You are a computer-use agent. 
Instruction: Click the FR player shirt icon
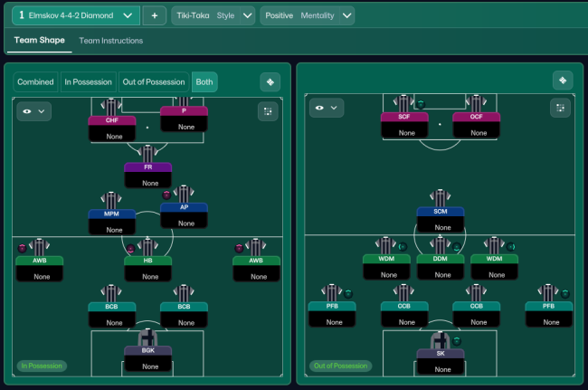147,152
